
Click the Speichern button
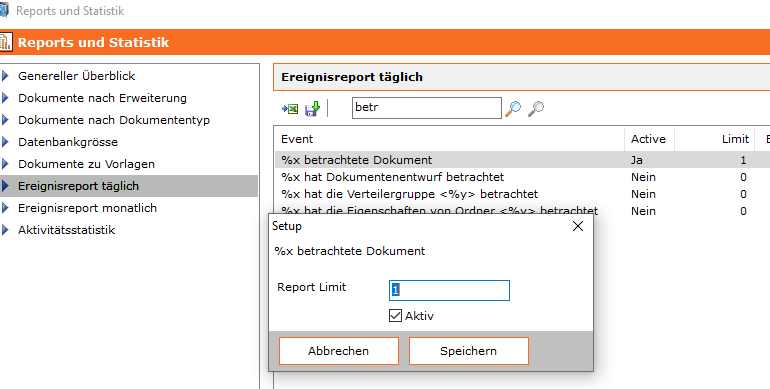(468, 351)
